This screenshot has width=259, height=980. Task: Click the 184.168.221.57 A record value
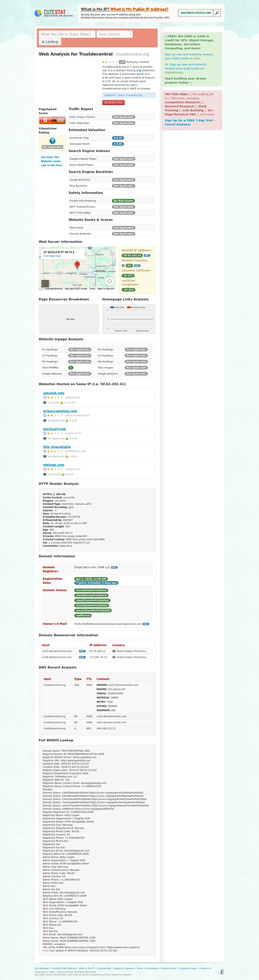pyautogui.click(x=106, y=729)
